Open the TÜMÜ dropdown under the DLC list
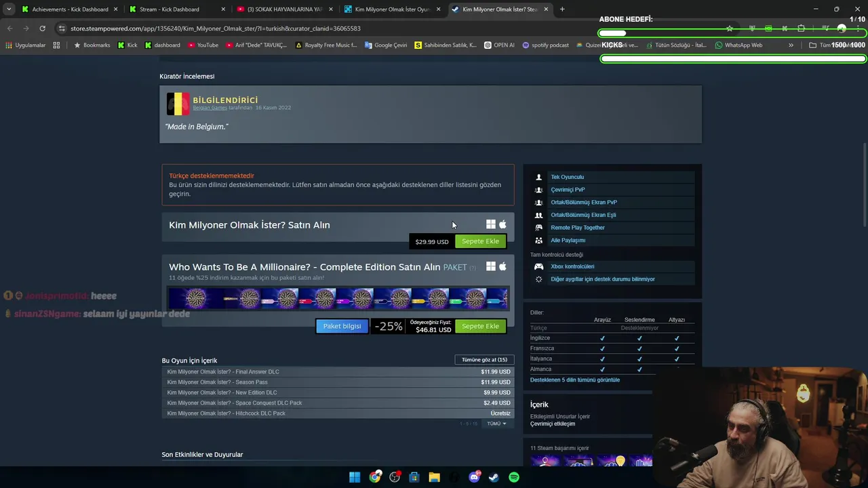This screenshot has width=868, height=488. 496,424
